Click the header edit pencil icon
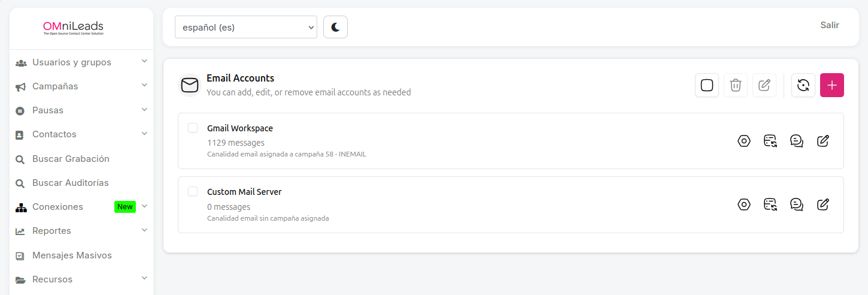Viewport: 868px width, 295px height. [x=764, y=85]
